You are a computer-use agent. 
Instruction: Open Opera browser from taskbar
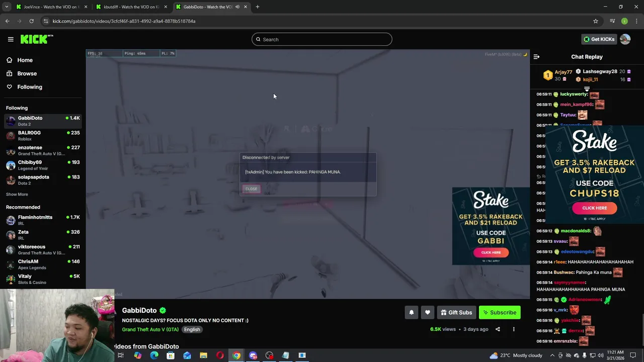coord(220,355)
